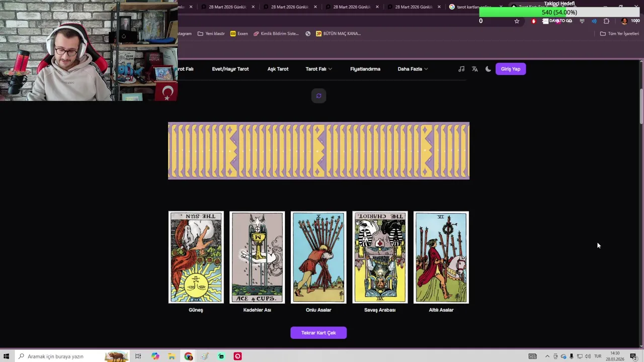Screen dimensions: 644x362
Task: Open the Evet/Hayır Tarot menu item
Action: 230,69
